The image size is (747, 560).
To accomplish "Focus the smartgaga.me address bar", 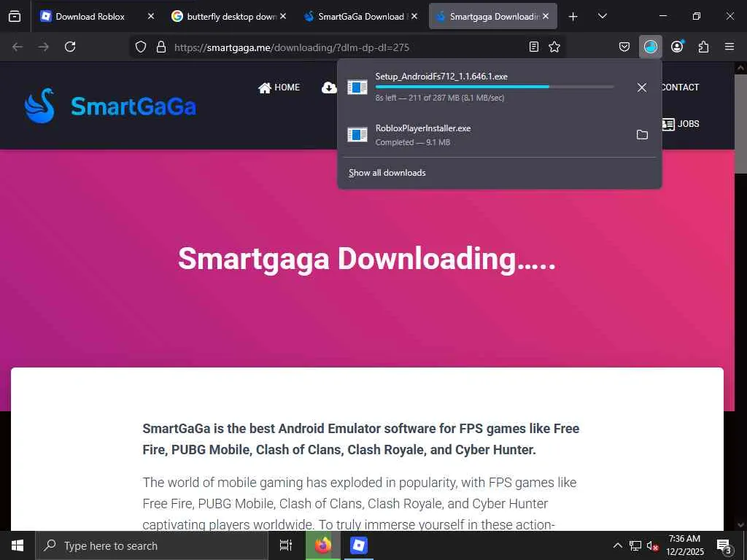I will (348, 47).
